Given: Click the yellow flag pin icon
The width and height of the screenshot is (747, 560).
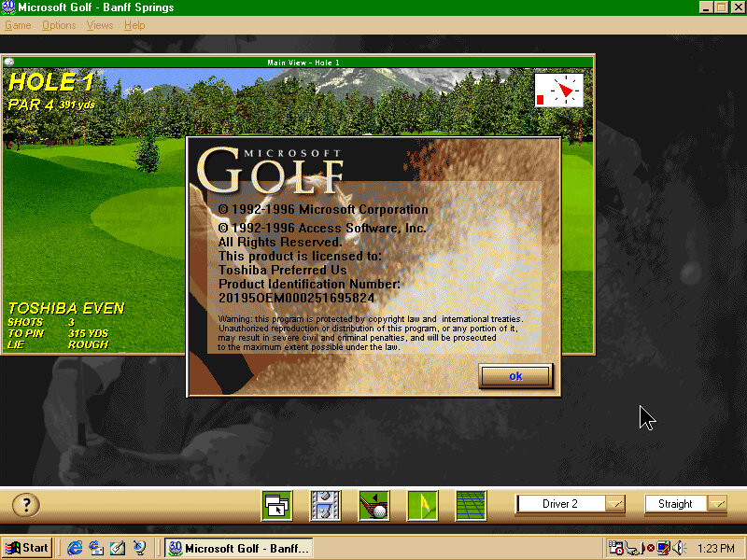Looking at the screenshot, I should [x=422, y=505].
